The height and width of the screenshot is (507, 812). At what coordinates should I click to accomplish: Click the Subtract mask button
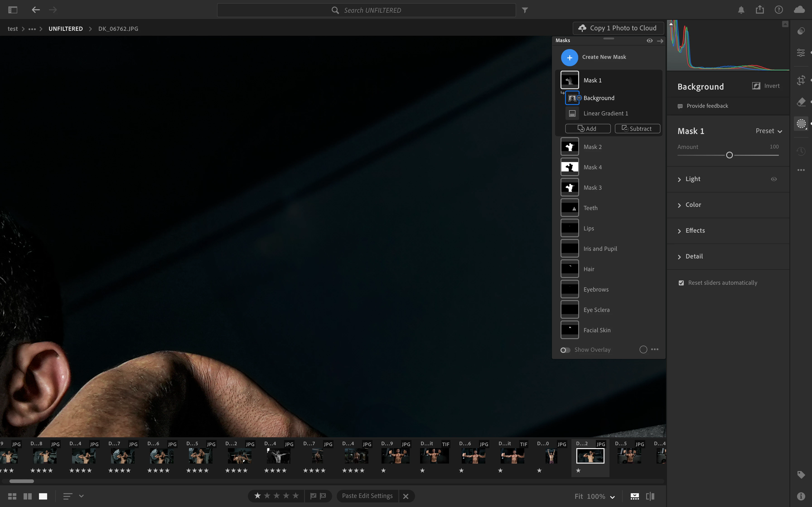pos(637,129)
